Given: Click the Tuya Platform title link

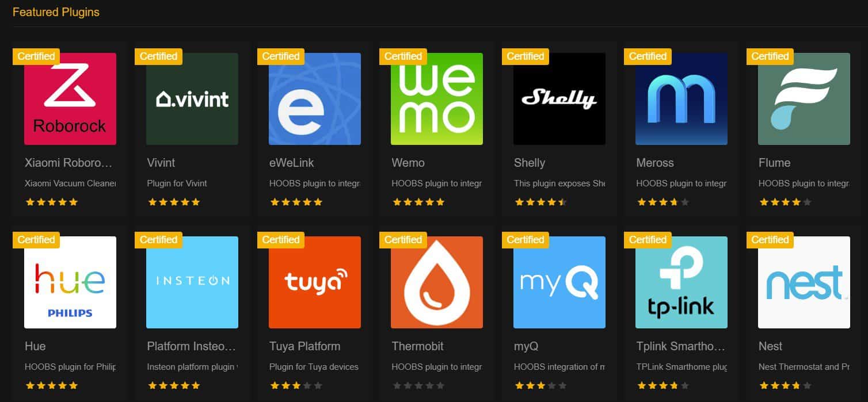Looking at the screenshot, I should click(x=305, y=346).
